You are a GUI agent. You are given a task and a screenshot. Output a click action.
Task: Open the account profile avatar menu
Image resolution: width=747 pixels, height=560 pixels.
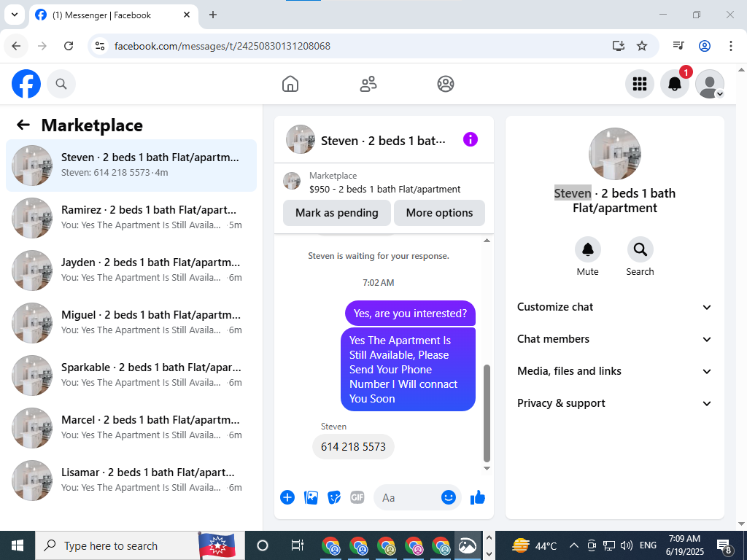point(710,84)
